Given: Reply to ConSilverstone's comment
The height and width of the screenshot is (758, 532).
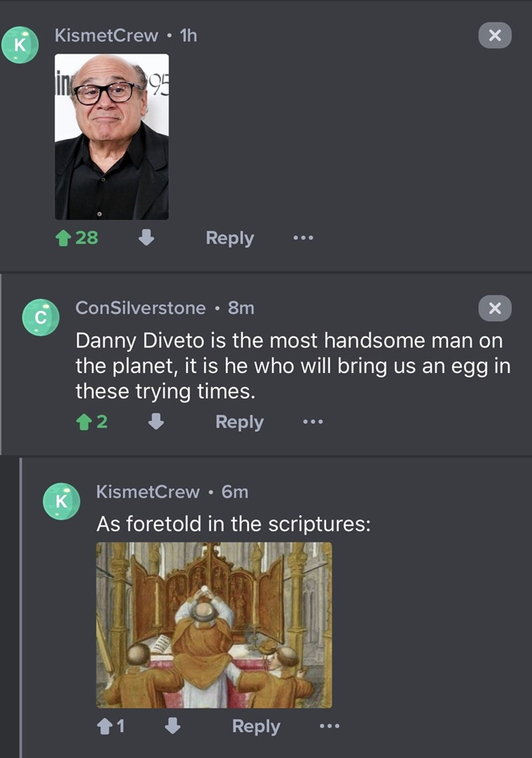Looking at the screenshot, I should 239,422.
